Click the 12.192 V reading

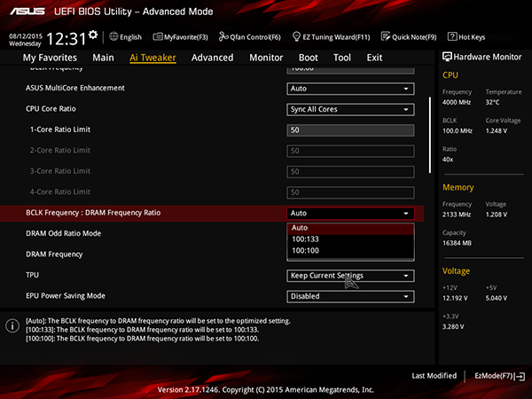click(455, 298)
